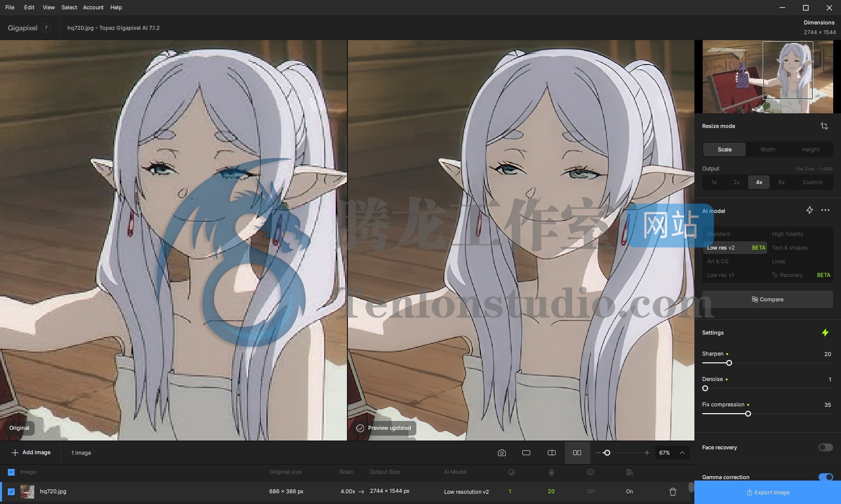Click the green auto settings lightning icon

click(825, 333)
